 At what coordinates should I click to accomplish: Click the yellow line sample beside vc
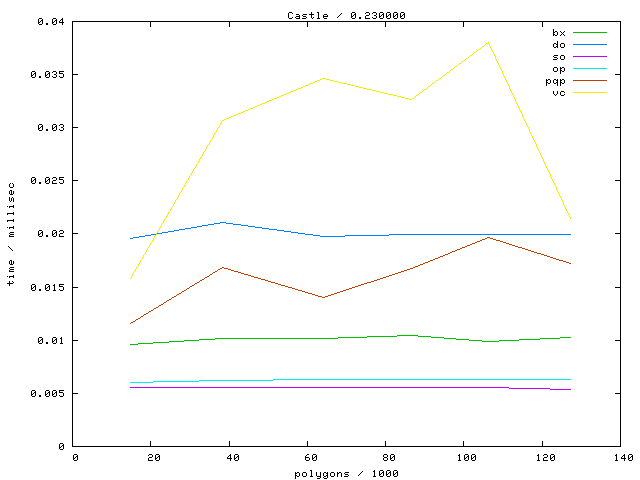tap(591, 93)
